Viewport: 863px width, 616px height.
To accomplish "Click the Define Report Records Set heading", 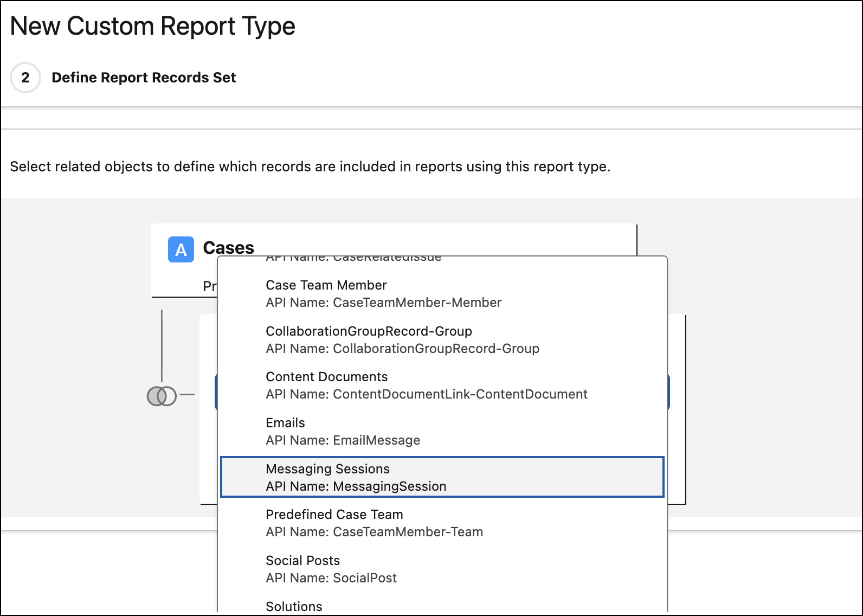I will pos(144,78).
